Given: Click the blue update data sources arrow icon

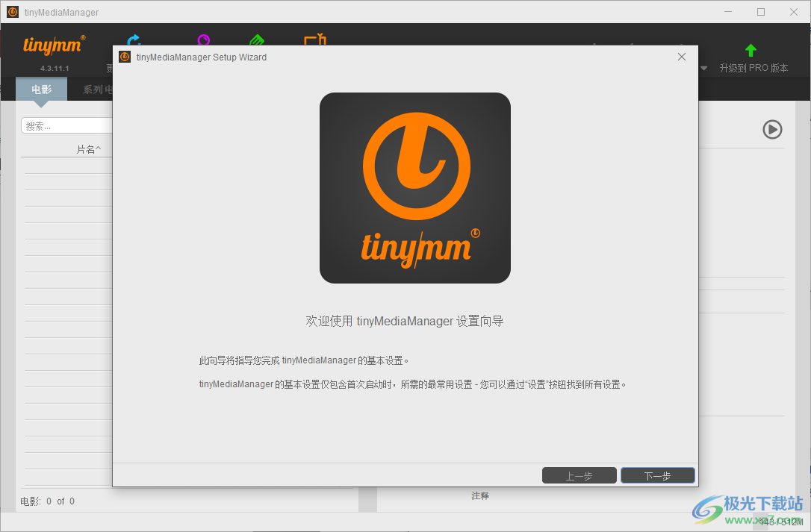Looking at the screenshot, I should tap(134, 40).
